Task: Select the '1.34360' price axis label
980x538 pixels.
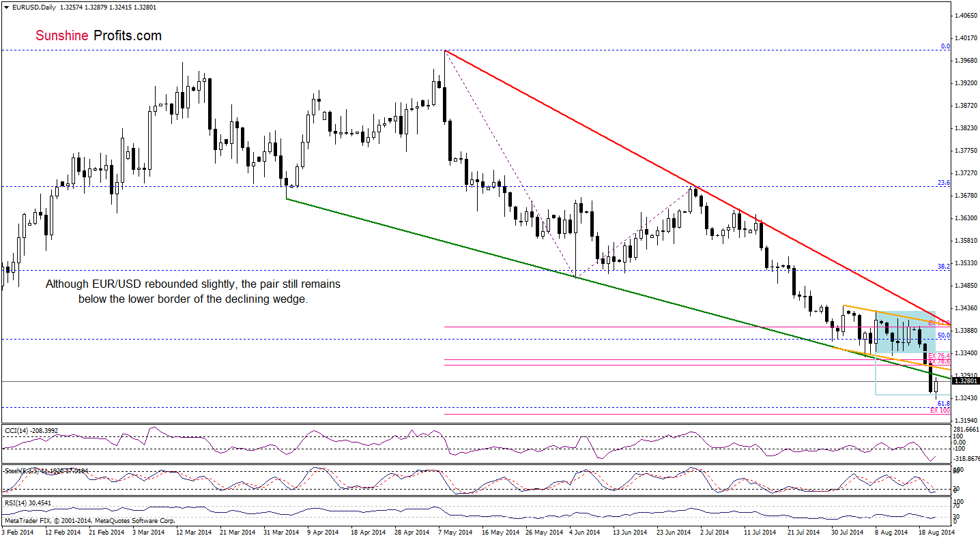Action: click(967, 308)
